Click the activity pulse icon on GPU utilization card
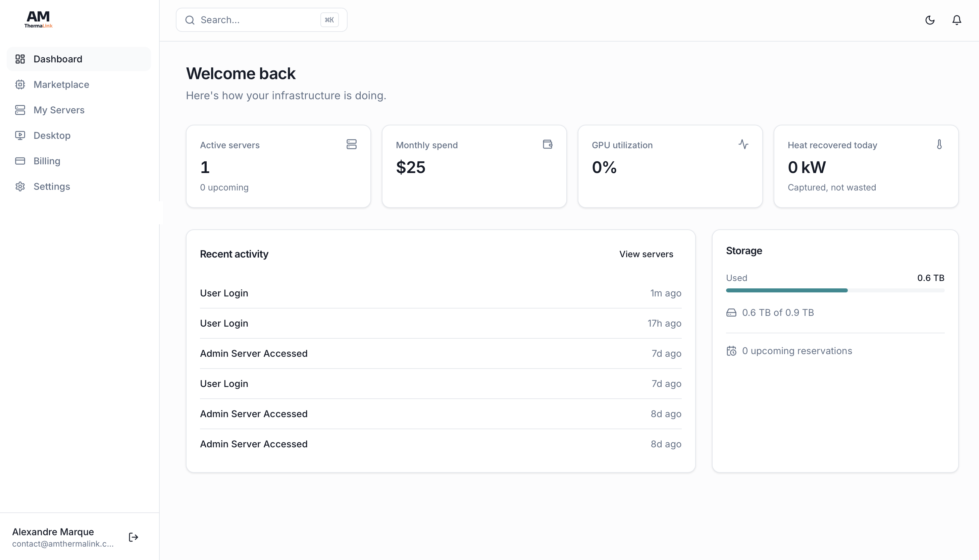Image resolution: width=979 pixels, height=560 pixels. [743, 144]
